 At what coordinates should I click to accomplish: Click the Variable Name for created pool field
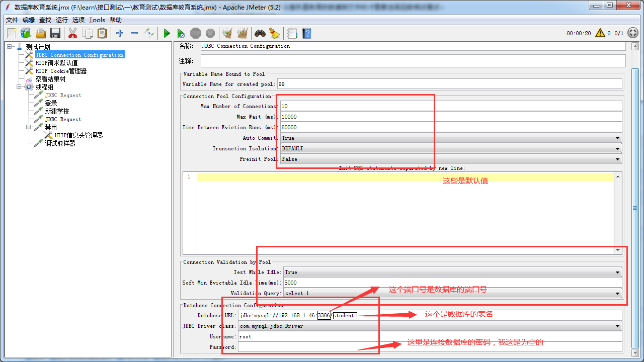pos(449,84)
